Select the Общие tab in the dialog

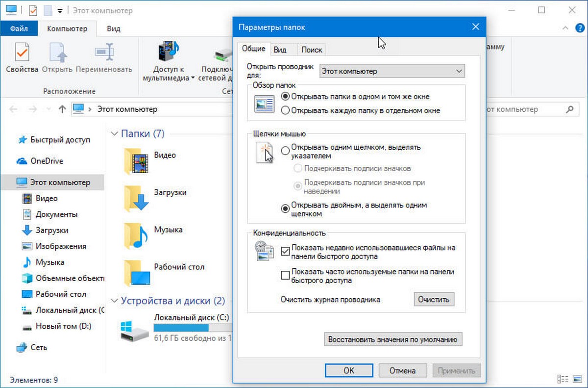[254, 49]
